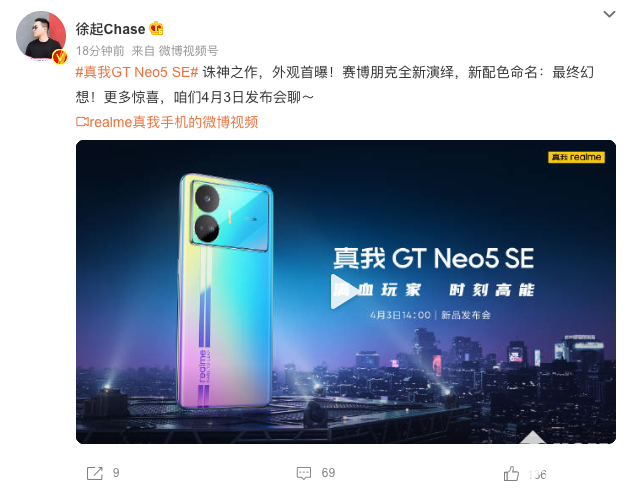631x492 pixels.
Task: Click the repost count 9
Action: [x=116, y=473]
